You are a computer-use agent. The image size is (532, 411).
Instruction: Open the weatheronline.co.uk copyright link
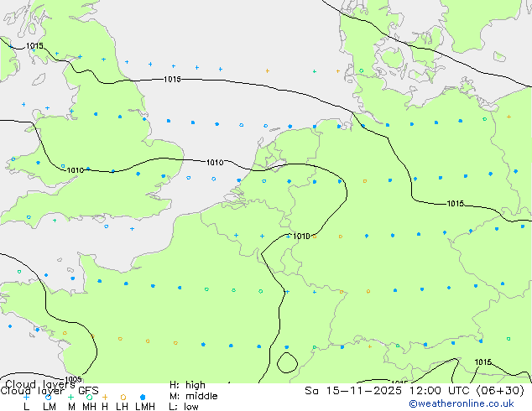click(462, 403)
